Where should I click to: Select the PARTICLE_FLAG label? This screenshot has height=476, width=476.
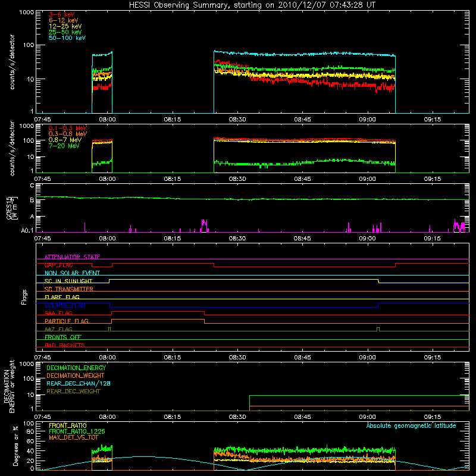pos(67,321)
